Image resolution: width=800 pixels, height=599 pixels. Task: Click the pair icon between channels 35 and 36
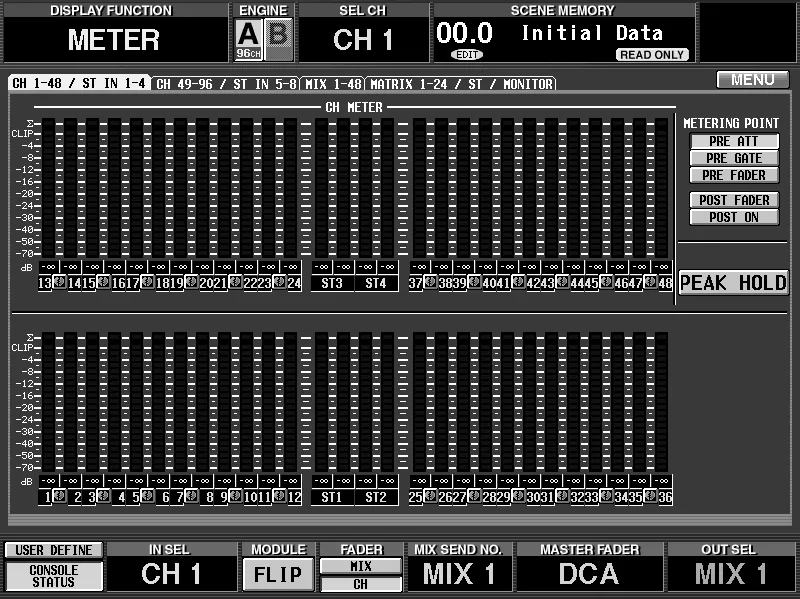[x=650, y=495]
